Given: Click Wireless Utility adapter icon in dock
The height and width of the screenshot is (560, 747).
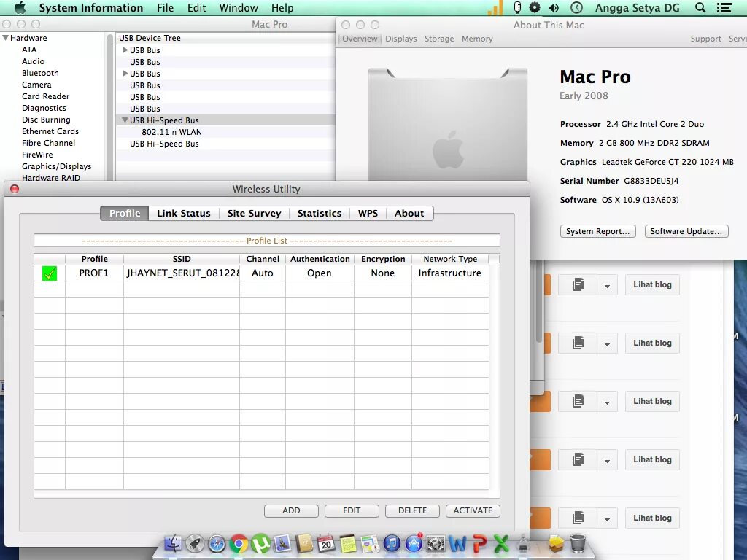Looking at the screenshot, I should (x=523, y=543).
